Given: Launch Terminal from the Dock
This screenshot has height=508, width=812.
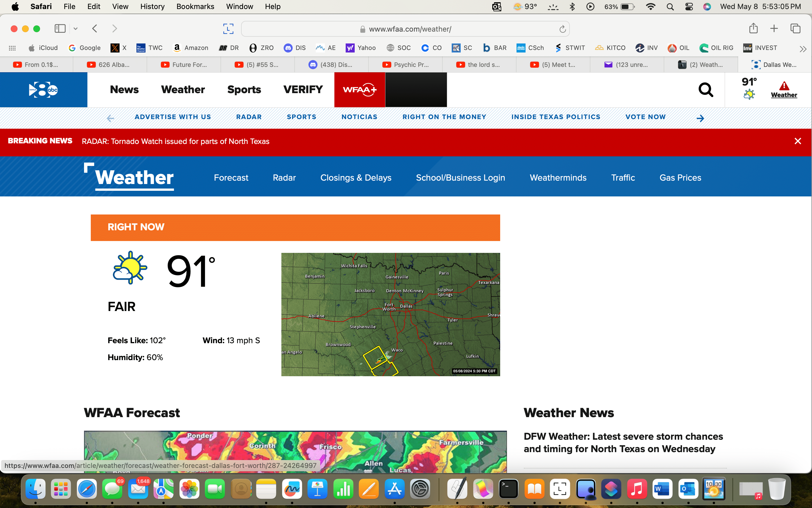Looking at the screenshot, I should tap(508, 489).
